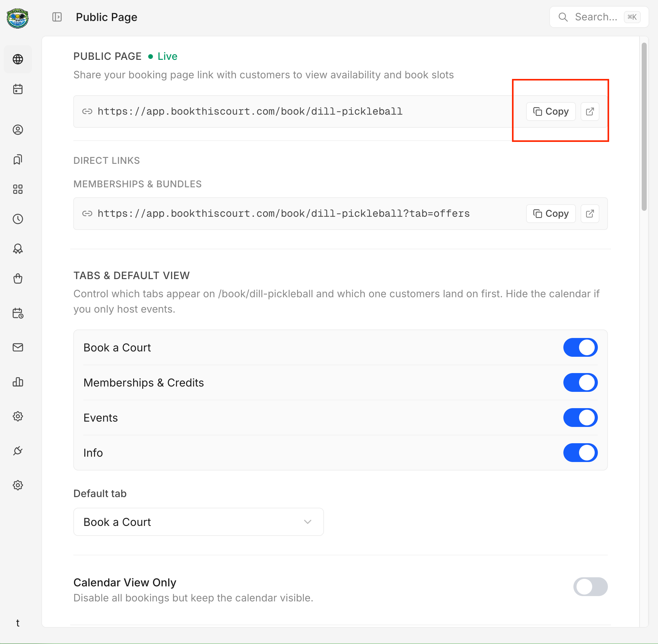
Task: Toggle off the Memberships & Credits tab
Action: pyautogui.click(x=580, y=382)
